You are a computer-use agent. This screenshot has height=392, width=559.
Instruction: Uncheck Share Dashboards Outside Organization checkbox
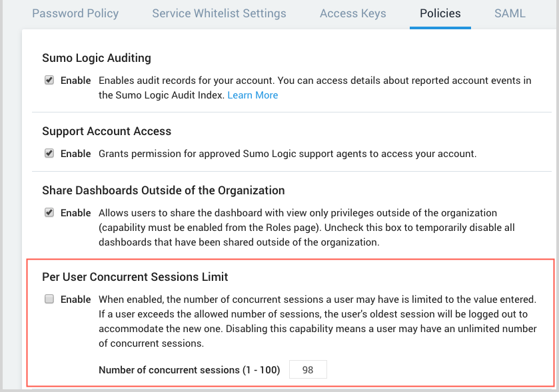pyautogui.click(x=49, y=213)
